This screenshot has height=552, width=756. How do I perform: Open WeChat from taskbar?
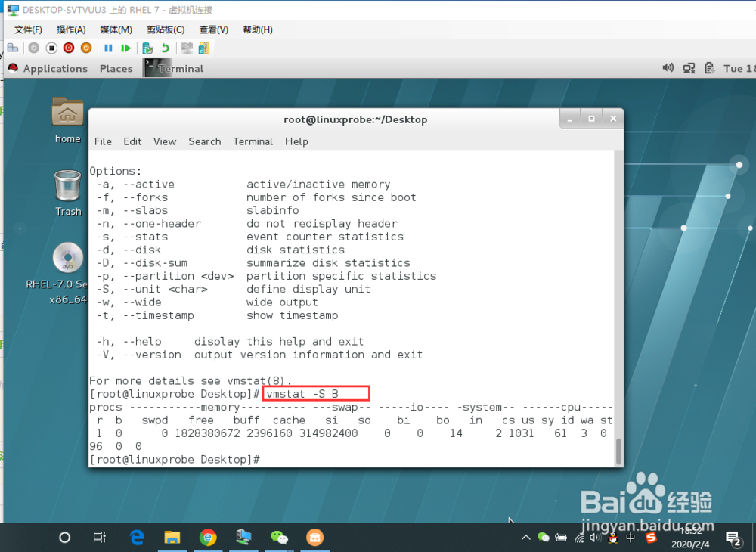pyautogui.click(x=279, y=537)
